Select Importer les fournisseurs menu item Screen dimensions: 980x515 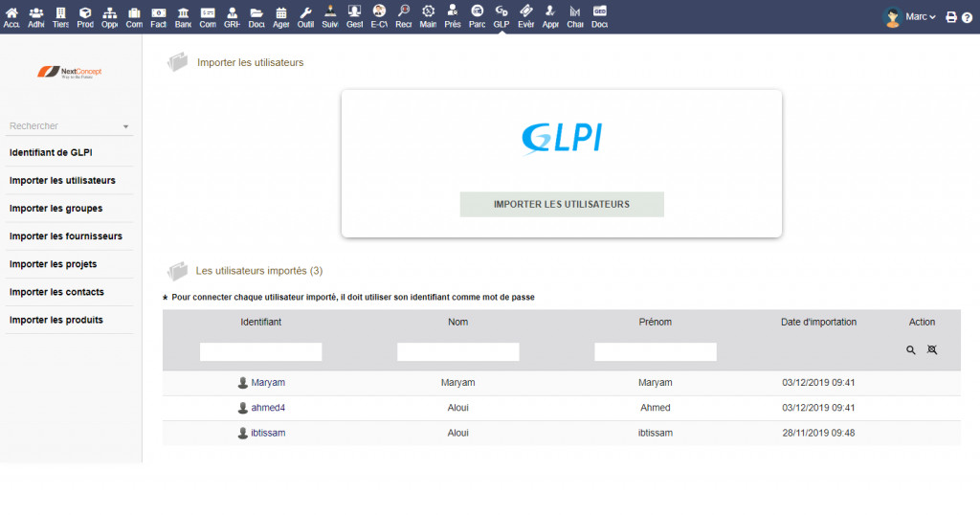66,236
